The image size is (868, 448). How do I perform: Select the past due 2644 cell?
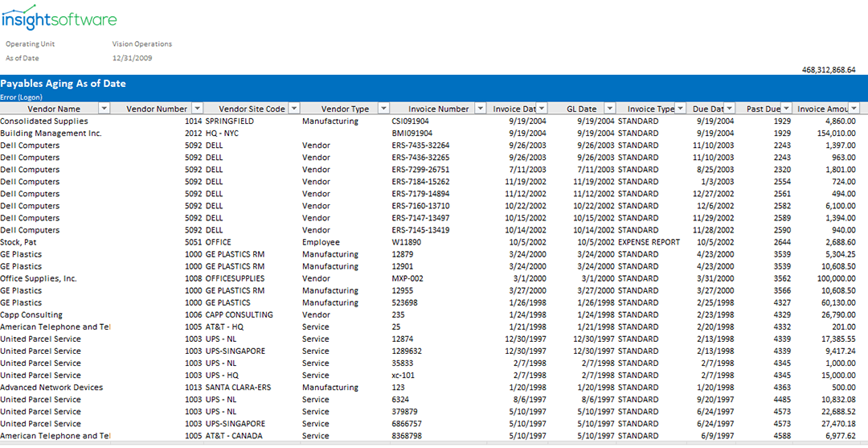(x=782, y=242)
